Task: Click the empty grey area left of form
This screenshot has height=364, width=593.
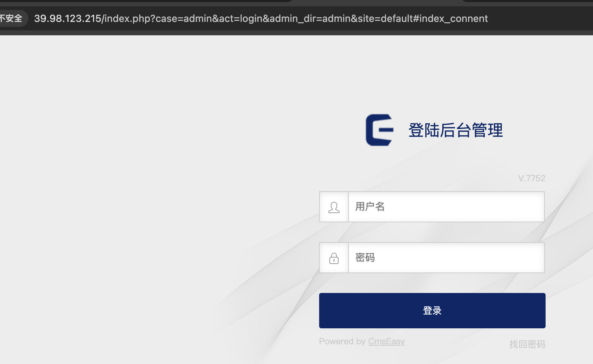Action: [x=142, y=198]
